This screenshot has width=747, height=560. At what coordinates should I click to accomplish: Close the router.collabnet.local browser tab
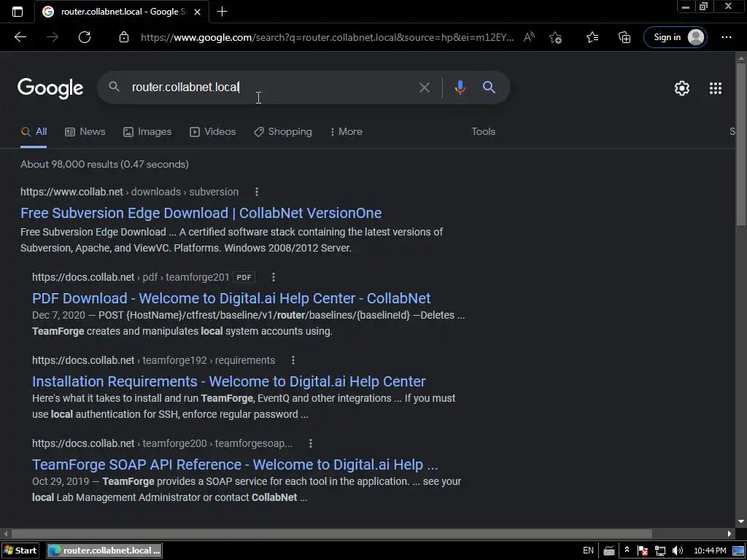point(197,12)
